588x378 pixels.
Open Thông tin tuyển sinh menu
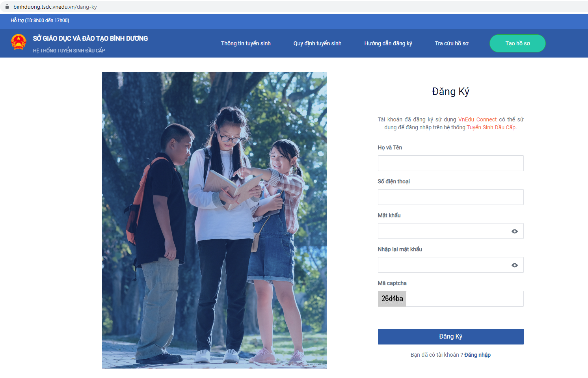pyautogui.click(x=246, y=43)
